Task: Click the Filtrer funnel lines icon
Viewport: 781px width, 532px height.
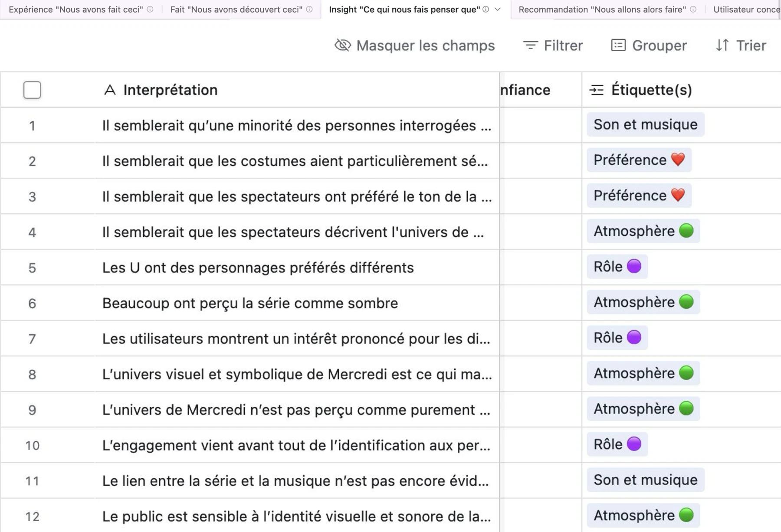Action: point(530,45)
